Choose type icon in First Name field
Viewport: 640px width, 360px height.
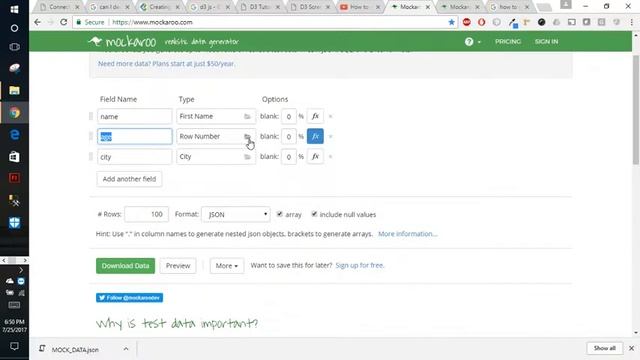point(247,116)
